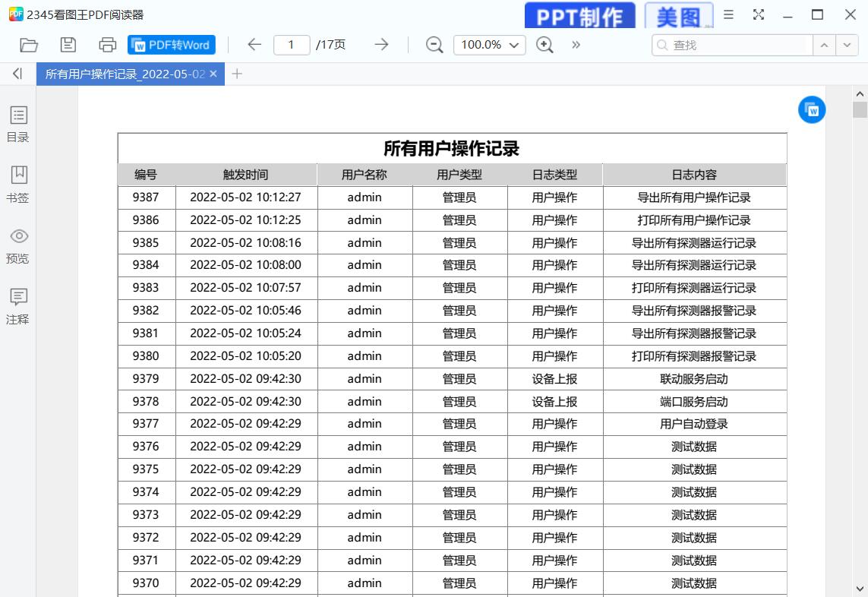This screenshot has width=868, height=597.
Task: Zoom in with the plus magnifier
Action: click(544, 45)
